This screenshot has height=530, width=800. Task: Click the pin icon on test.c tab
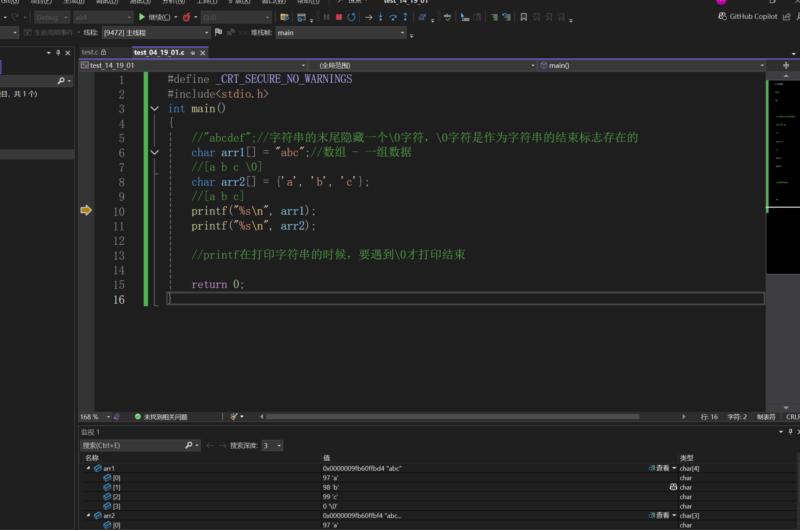pos(104,52)
